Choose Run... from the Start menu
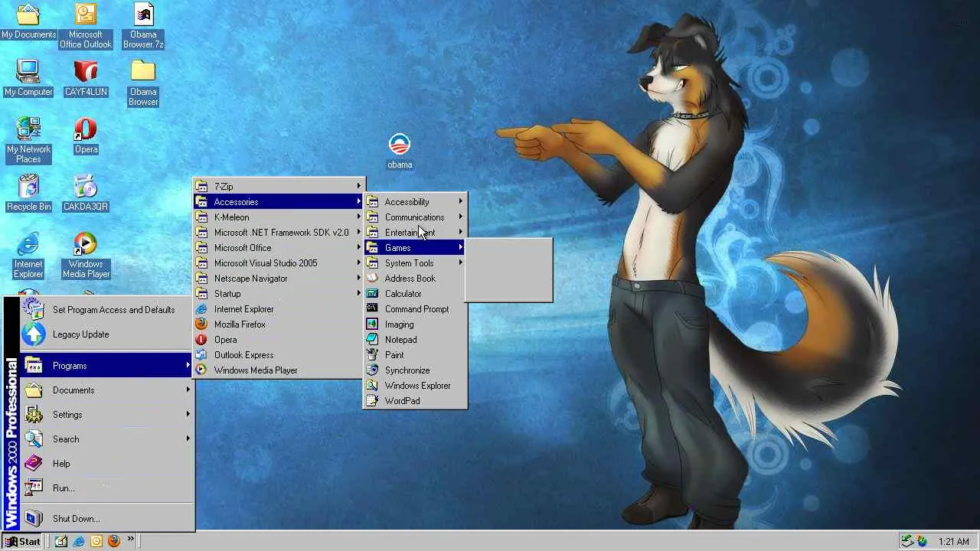 coord(106,488)
